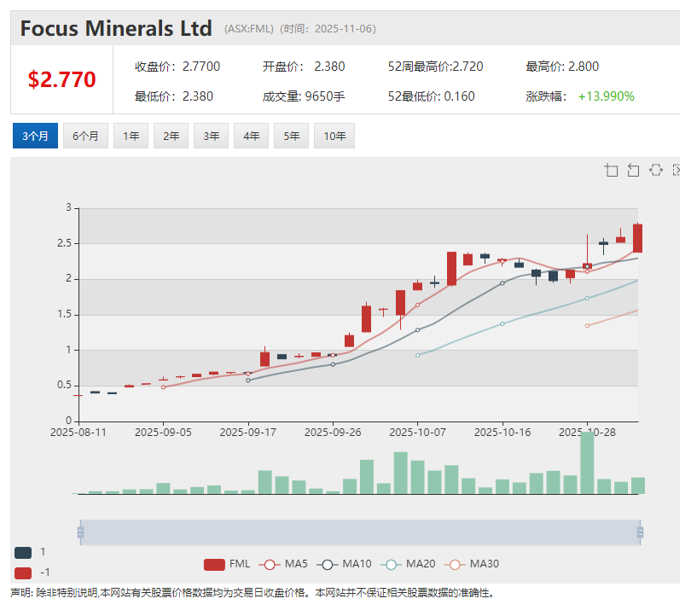Viewport: 691px width, 616px height.
Task: Click the dark visual map swatch labeled 1
Action: click(x=23, y=553)
